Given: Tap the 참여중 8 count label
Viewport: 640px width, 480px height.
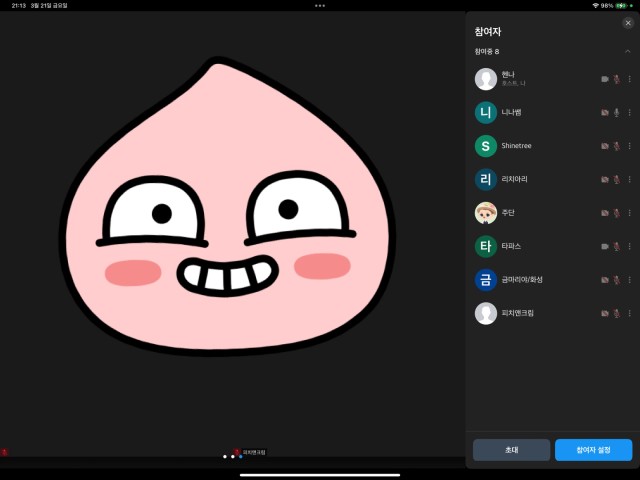Looking at the screenshot, I should pos(487,51).
